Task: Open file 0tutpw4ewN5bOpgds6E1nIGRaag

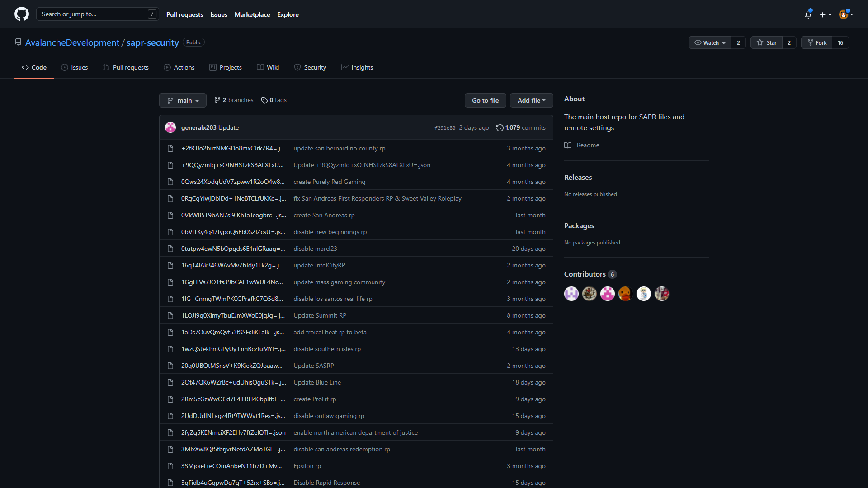Action: pyautogui.click(x=233, y=249)
